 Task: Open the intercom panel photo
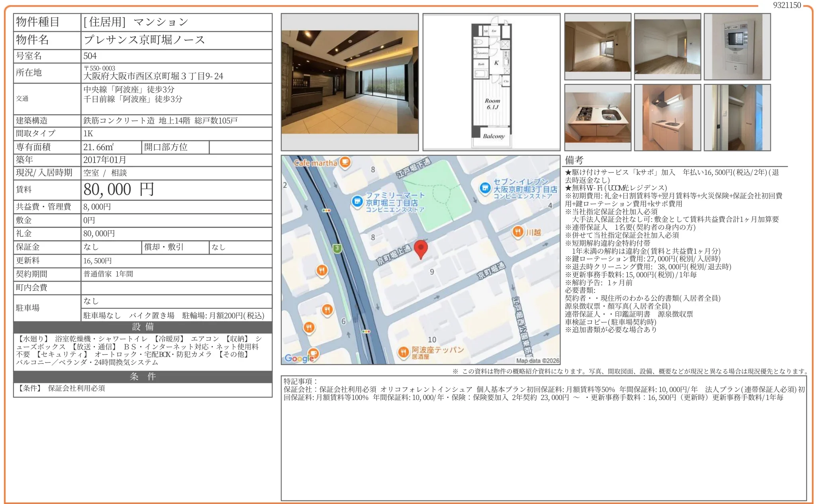(x=737, y=47)
